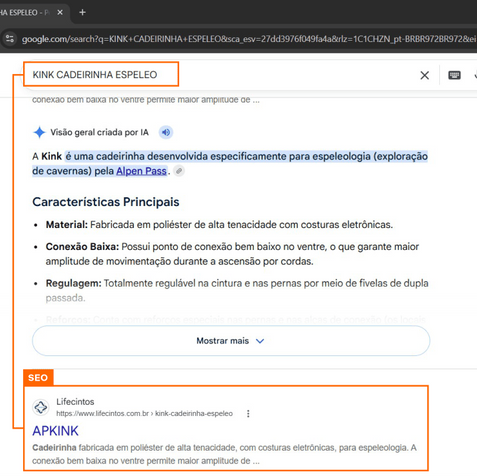Viewport: 477px width, 476px height.
Task: Listen to the AI overview audio
Action: tap(166, 132)
